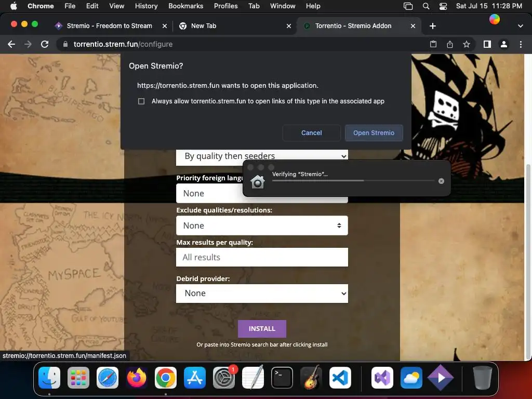View site info padlock icon

coord(65,44)
